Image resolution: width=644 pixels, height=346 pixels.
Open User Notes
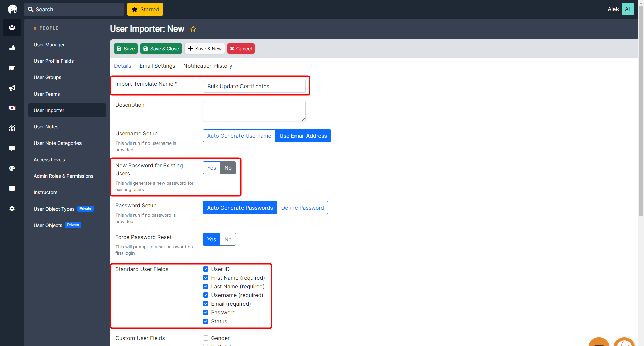[67, 127]
